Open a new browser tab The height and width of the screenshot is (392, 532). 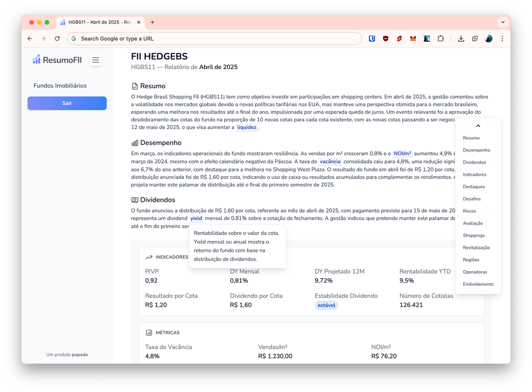[153, 22]
